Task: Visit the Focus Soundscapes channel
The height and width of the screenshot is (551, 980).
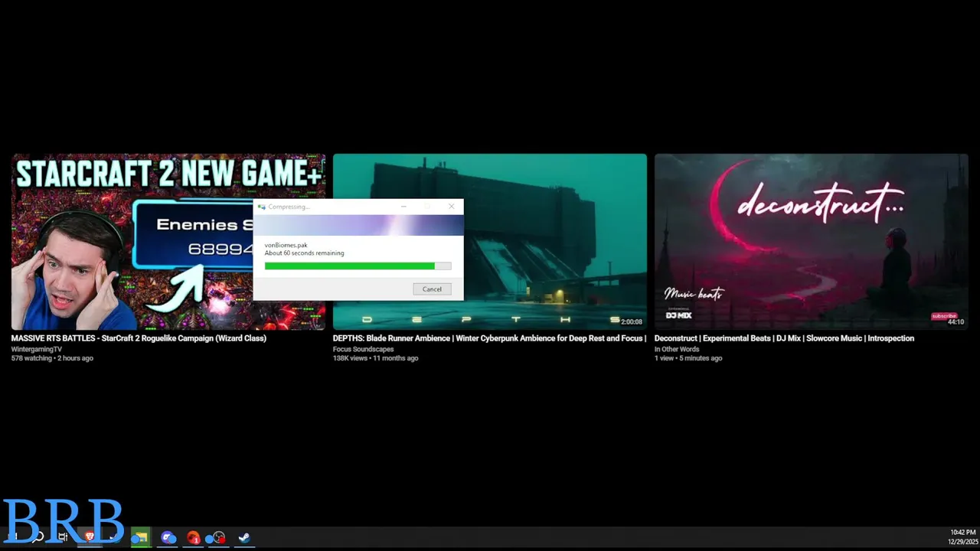Action: [x=362, y=349]
